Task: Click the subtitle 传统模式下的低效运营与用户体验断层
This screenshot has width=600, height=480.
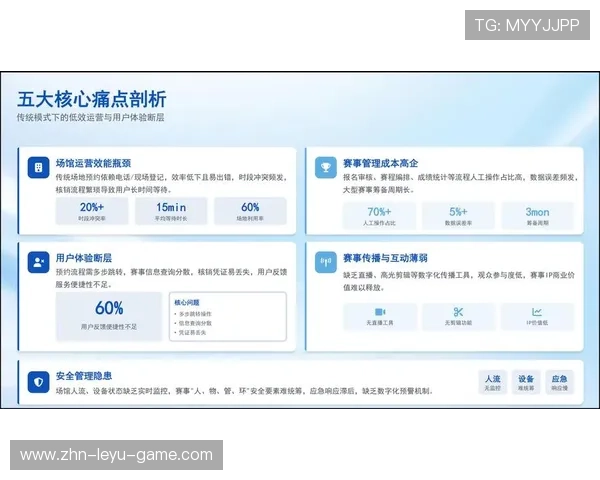Action: coord(90,118)
